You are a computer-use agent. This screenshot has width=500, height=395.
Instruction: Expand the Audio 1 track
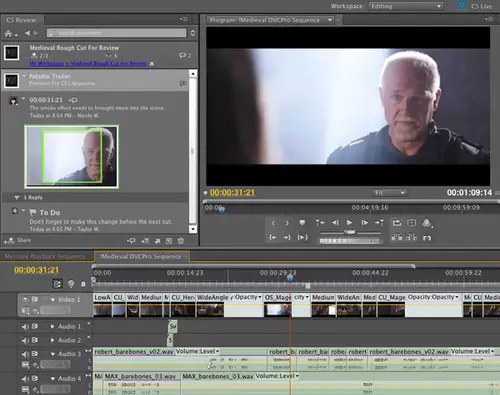pyautogui.click(x=52, y=327)
